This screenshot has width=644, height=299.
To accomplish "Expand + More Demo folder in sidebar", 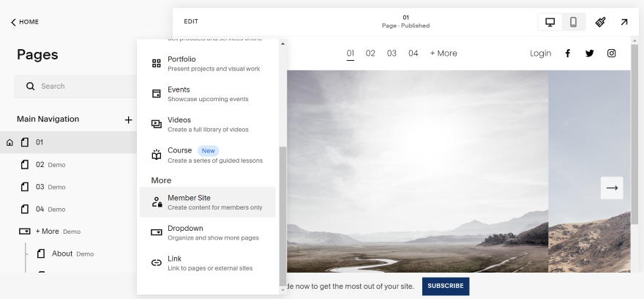I will tap(69, 232).
